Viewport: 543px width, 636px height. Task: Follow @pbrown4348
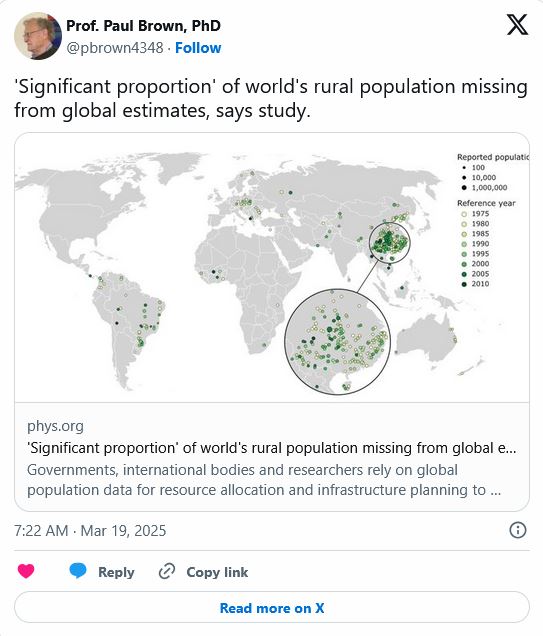pos(198,48)
